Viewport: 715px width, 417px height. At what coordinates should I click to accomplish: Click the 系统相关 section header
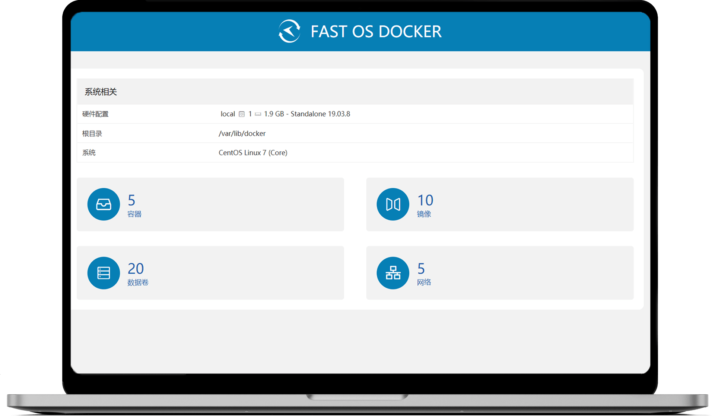[101, 92]
